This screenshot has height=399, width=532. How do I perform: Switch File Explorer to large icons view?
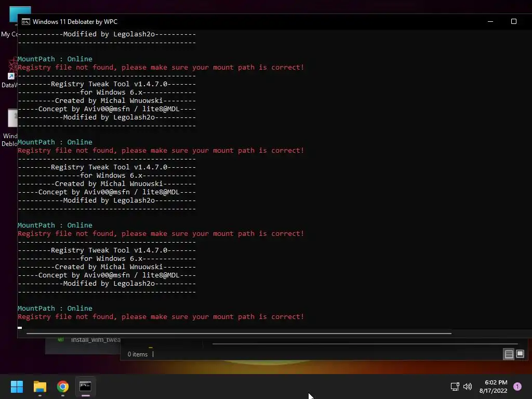[x=520, y=354]
